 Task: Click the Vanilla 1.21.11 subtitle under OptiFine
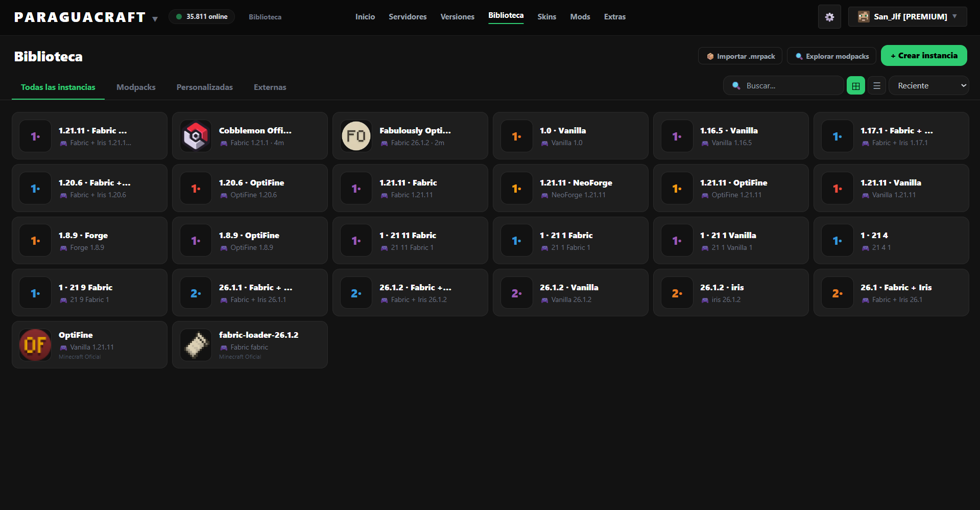(x=92, y=347)
